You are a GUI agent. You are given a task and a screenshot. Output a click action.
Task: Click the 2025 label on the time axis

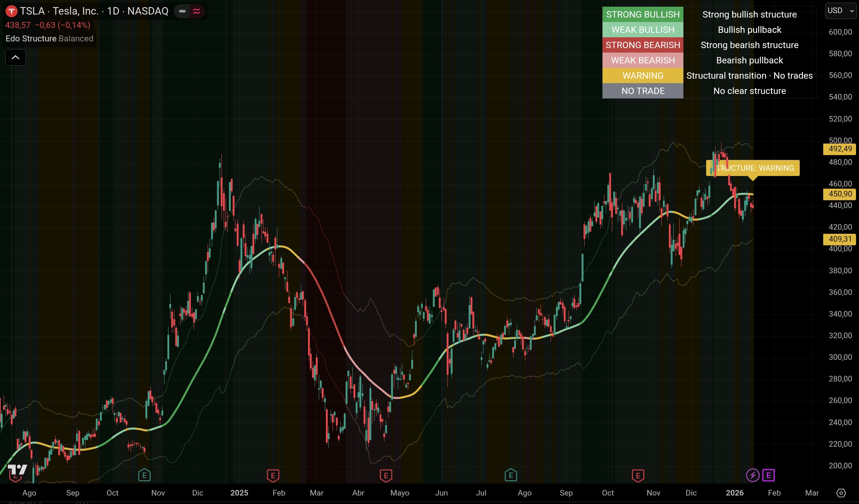(239, 493)
